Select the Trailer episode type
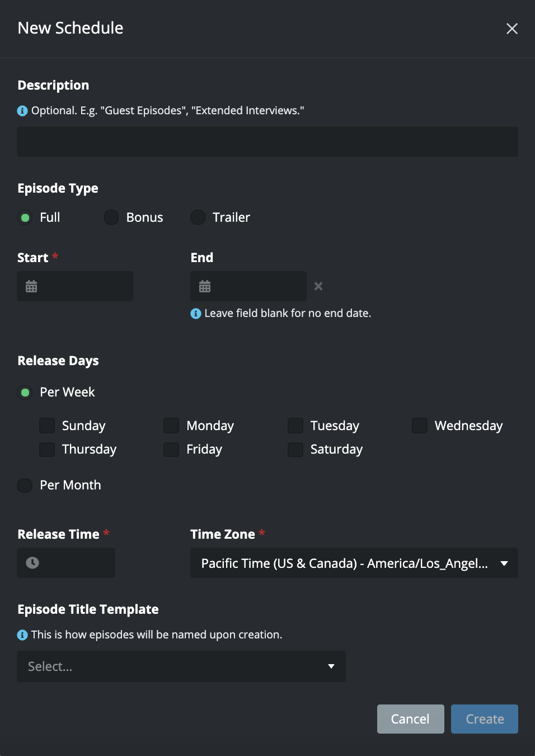Image resolution: width=535 pixels, height=756 pixels. [198, 217]
